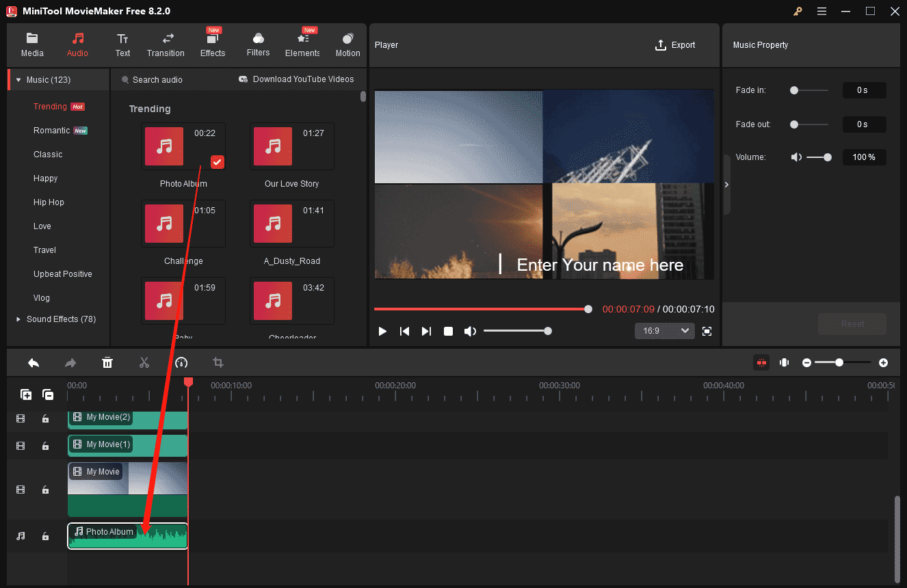Jump to previous frame
This screenshot has height=588, width=907.
[x=404, y=332]
